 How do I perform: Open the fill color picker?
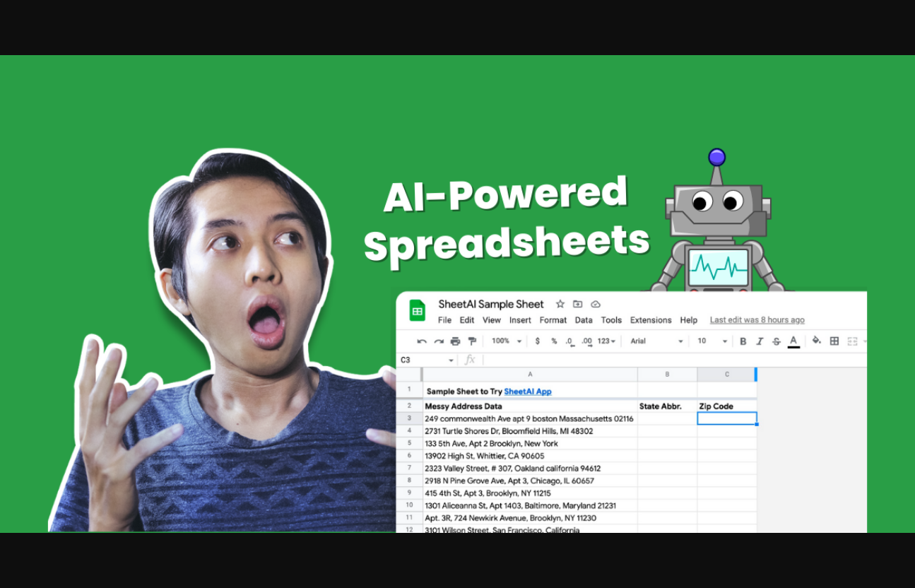point(817,341)
